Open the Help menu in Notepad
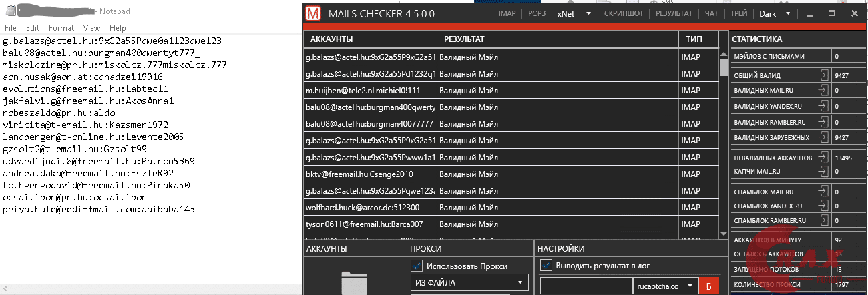This screenshot has height=295, width=868. click(118, 28)
